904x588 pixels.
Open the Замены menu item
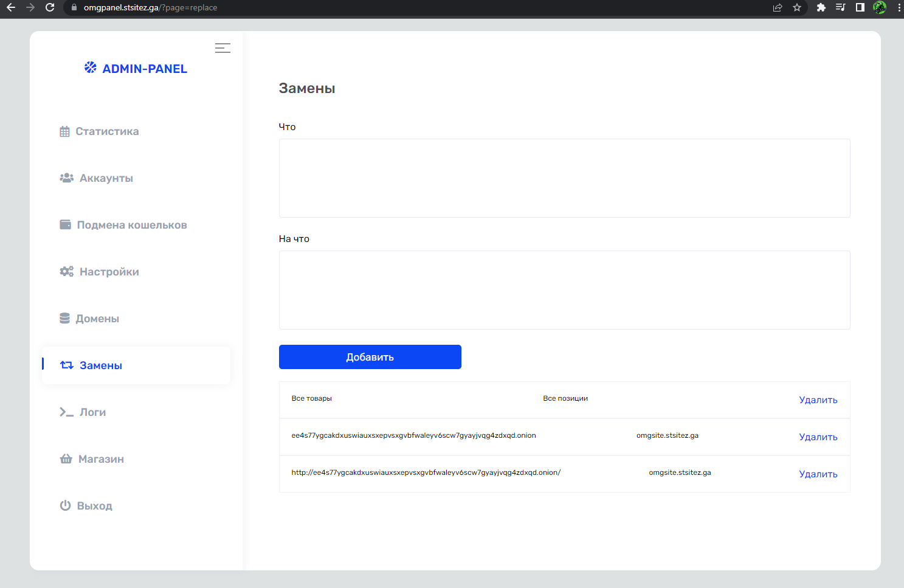(x=101, y=365)
